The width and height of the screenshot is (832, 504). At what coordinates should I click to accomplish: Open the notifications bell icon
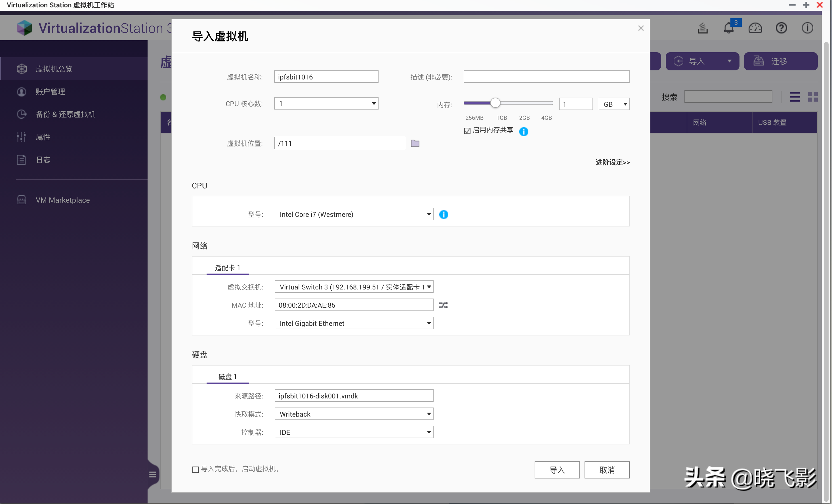pyautogui.click(x=729, y=28)
